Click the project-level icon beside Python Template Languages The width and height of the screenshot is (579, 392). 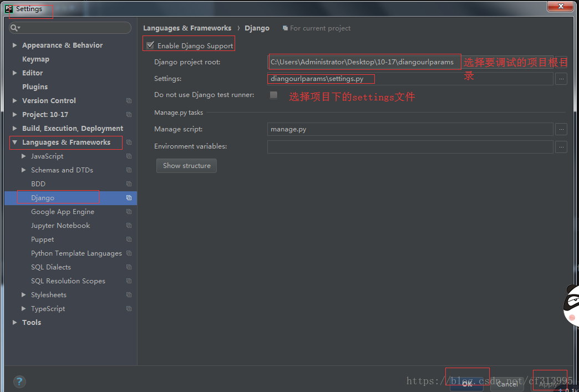[x=129, y=253]
